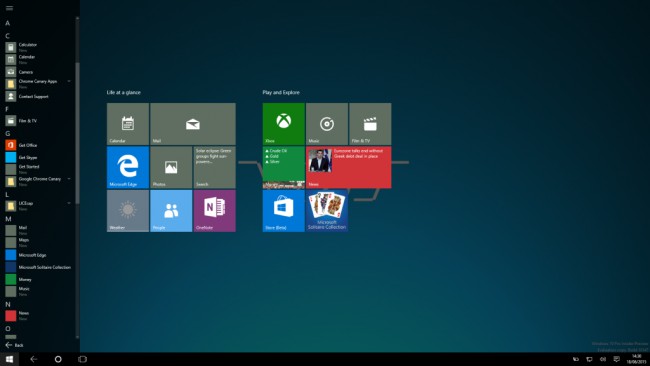The image size is (650, 366).
Task: Expand Google Chrome Canary folder
Action: tap(69, 179)
